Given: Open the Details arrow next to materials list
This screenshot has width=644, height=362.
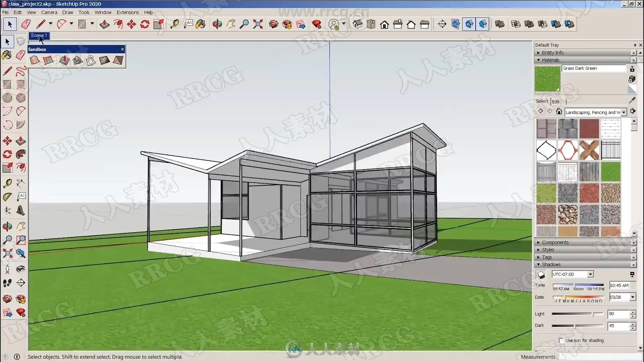Looking at the screenshot, I should click(633, 111).
